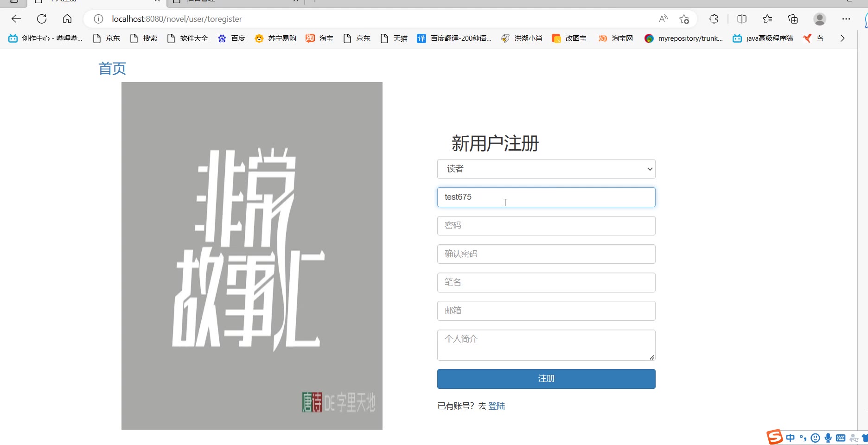Open the browser home page icon
868x445 pixels.
tap(67, 19)
